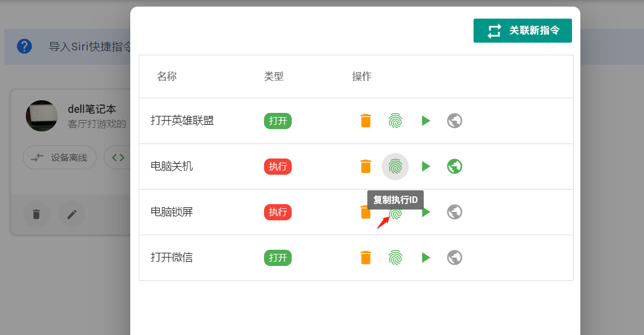This screenshot has height=335, width=644.
Task: Click globe icon for 打开微信
Action: point(455,258)
